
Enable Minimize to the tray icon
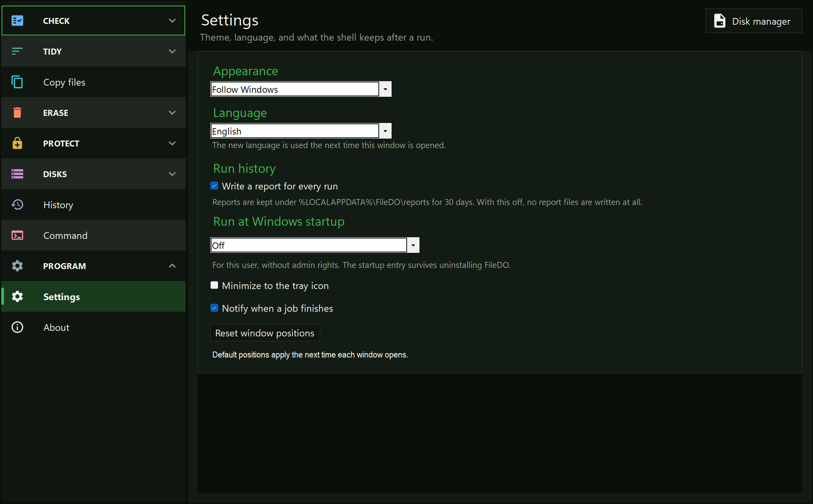(x=214, y=285)
